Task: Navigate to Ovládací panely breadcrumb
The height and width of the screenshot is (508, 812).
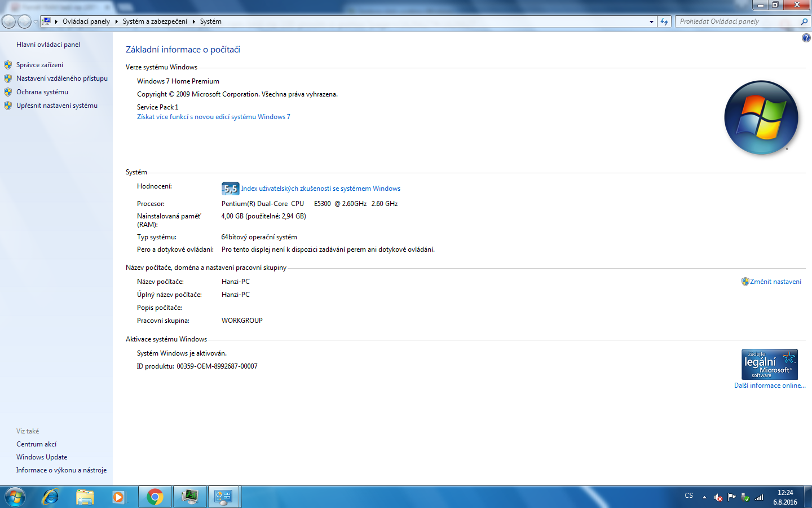Action: (86, 21)
